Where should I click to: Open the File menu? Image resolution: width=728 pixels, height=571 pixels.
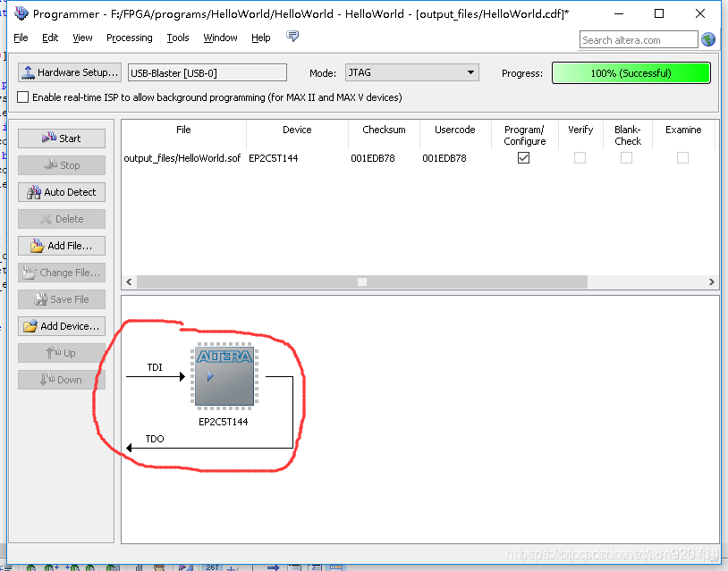click(21, 38)
